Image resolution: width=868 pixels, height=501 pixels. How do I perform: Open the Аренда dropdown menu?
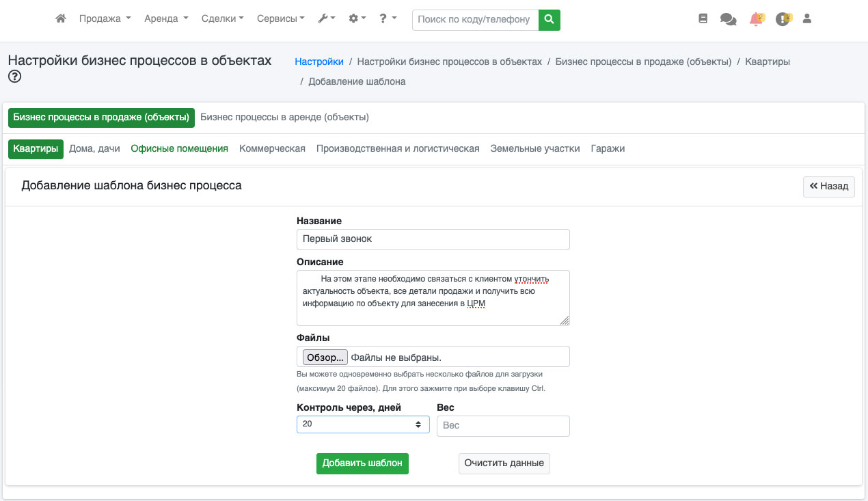click(166, 19)
